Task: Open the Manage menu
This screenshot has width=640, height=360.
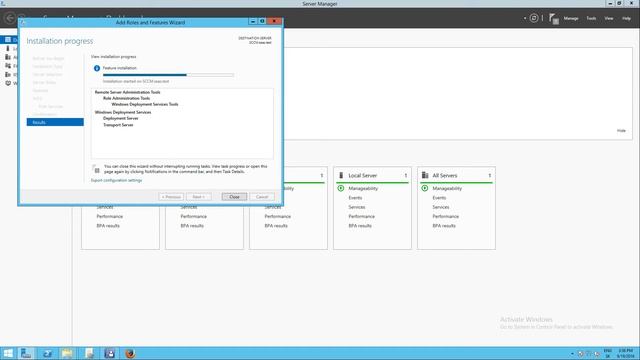Action: click(571, 18)
